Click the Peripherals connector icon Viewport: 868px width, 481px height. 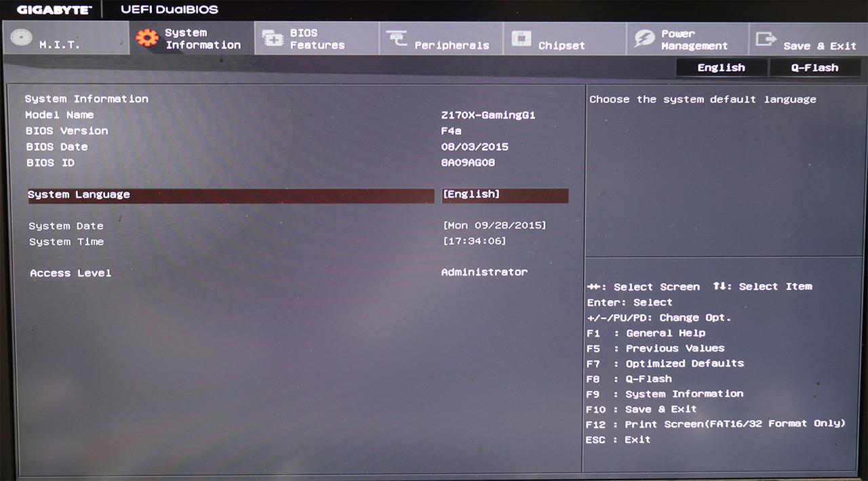(x=396, y=39)
